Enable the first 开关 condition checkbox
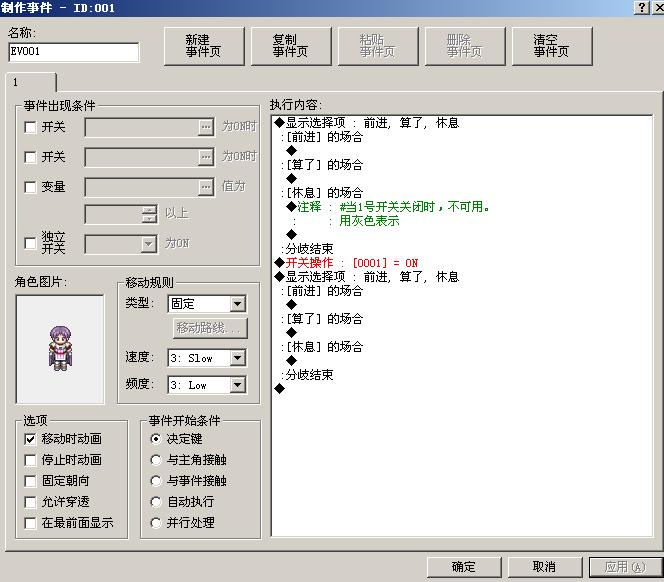 click(30, 127)
